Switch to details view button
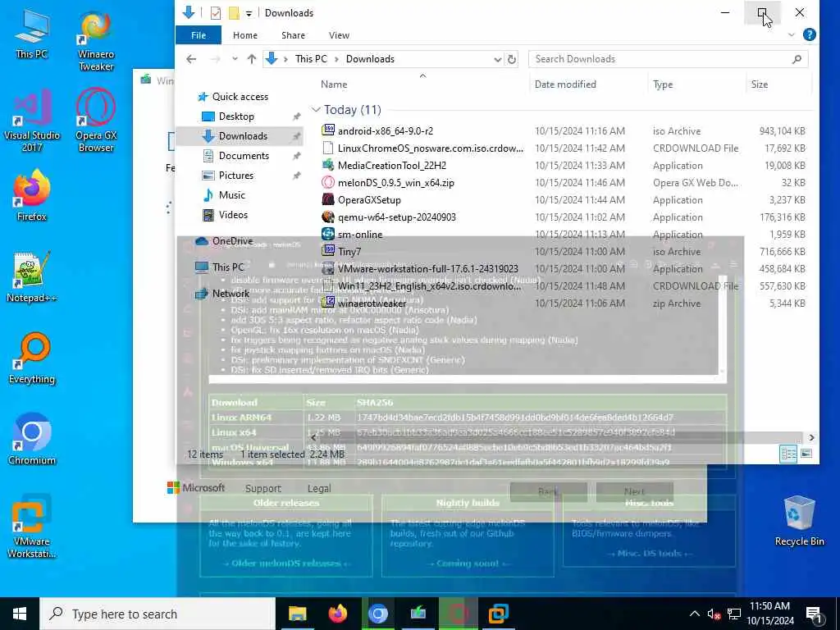This screenshot has height=630, width=840. pos(788,454)
